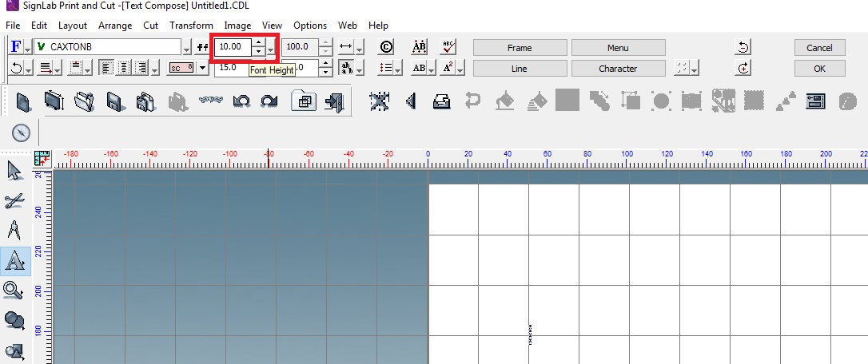Click the text direction lines icon
868x364 pixels.
(x=45, y=68)
